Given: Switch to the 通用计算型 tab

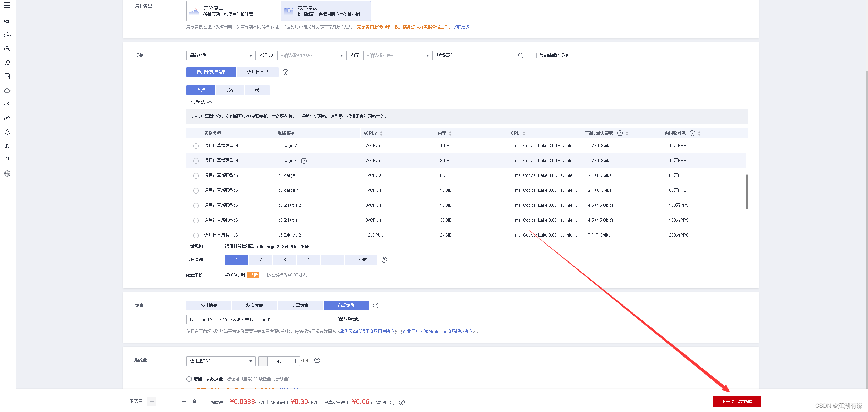Looking at the screenshot, I should coord(257,72).
